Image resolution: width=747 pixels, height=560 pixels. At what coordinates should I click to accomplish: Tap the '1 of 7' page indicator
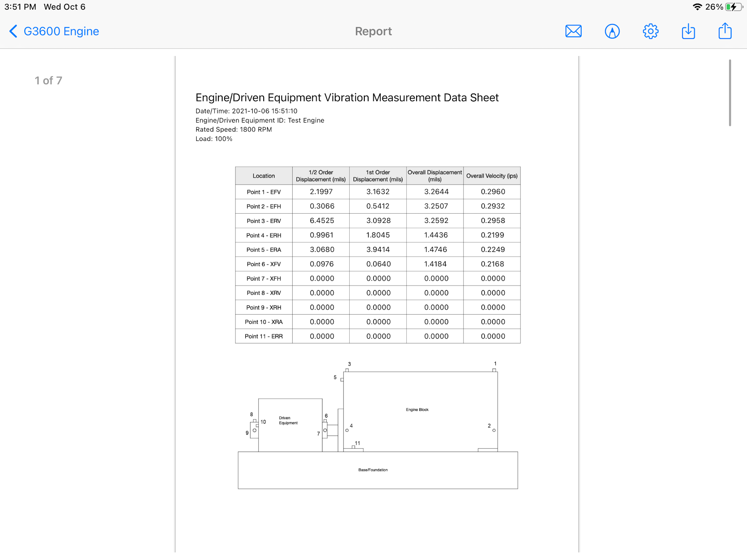click(x=48, y=80)
